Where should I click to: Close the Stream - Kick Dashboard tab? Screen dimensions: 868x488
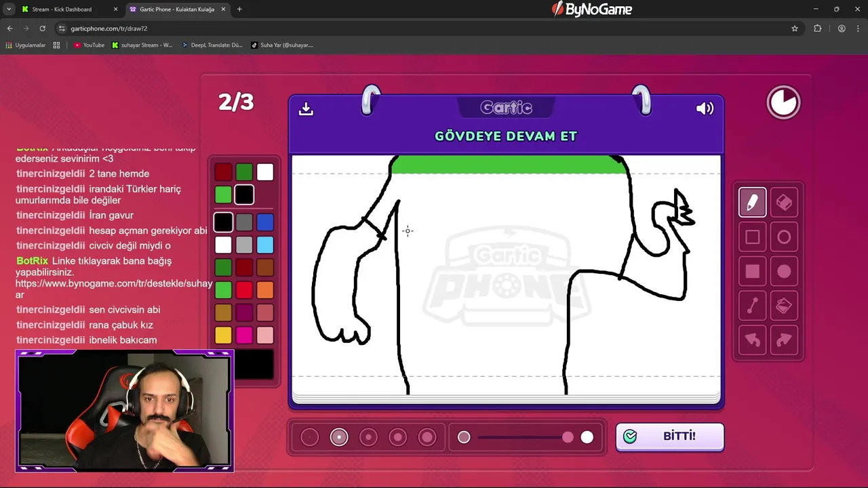pyautogui.click(x=115, y=9)
